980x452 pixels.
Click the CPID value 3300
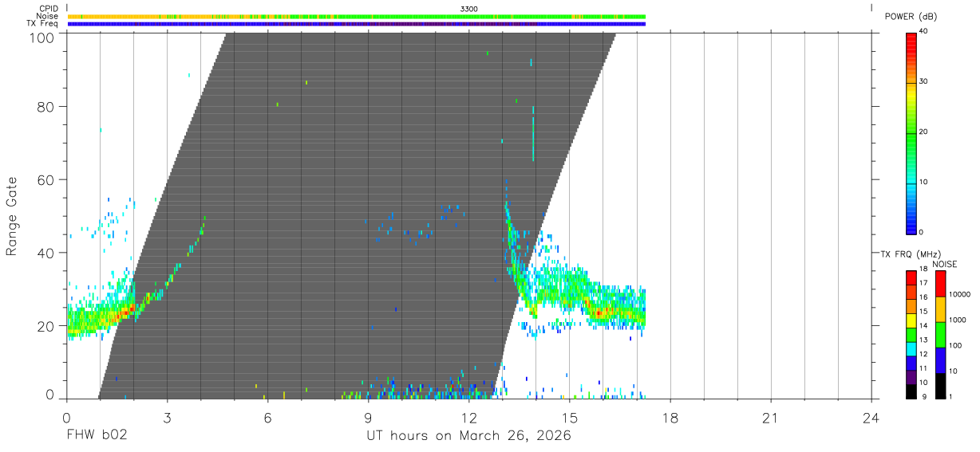469,9
